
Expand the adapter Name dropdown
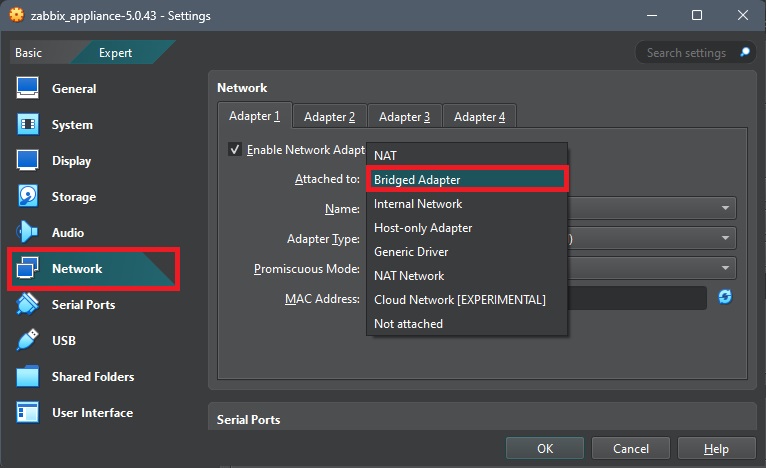pos(724,208)
